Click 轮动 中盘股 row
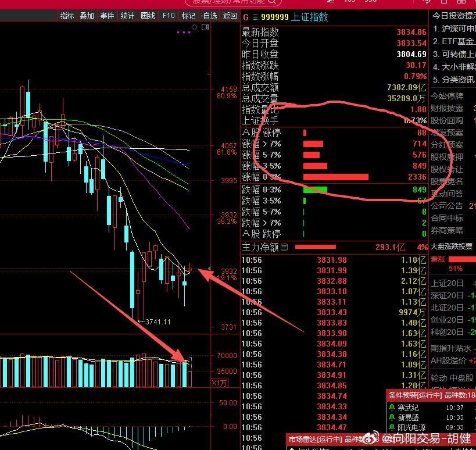This screenshot has width=476, height=450. (453, 378)
